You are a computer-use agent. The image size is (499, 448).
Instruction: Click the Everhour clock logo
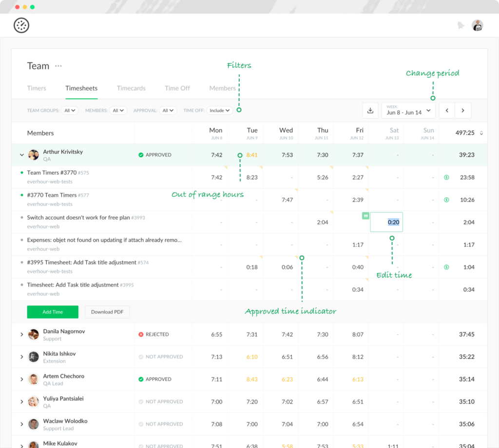click(21, 25)
